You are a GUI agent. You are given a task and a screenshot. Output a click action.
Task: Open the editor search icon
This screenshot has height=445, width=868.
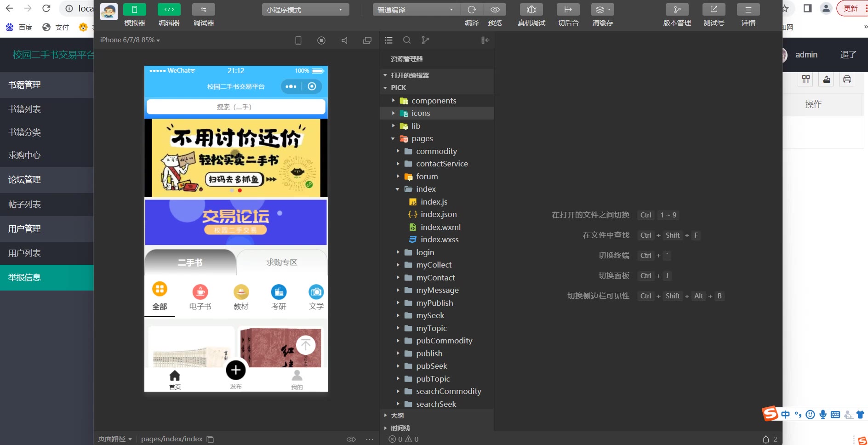tap(407, 40)
